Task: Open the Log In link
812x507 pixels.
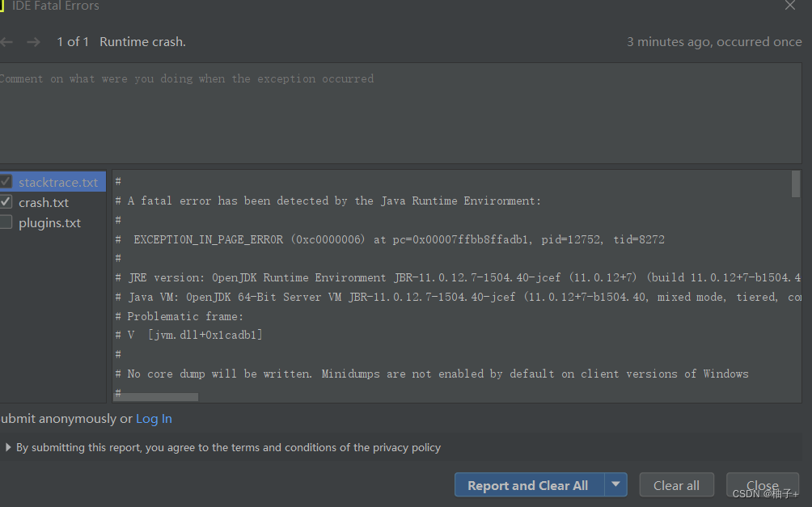Action: (x=154, y=418)
